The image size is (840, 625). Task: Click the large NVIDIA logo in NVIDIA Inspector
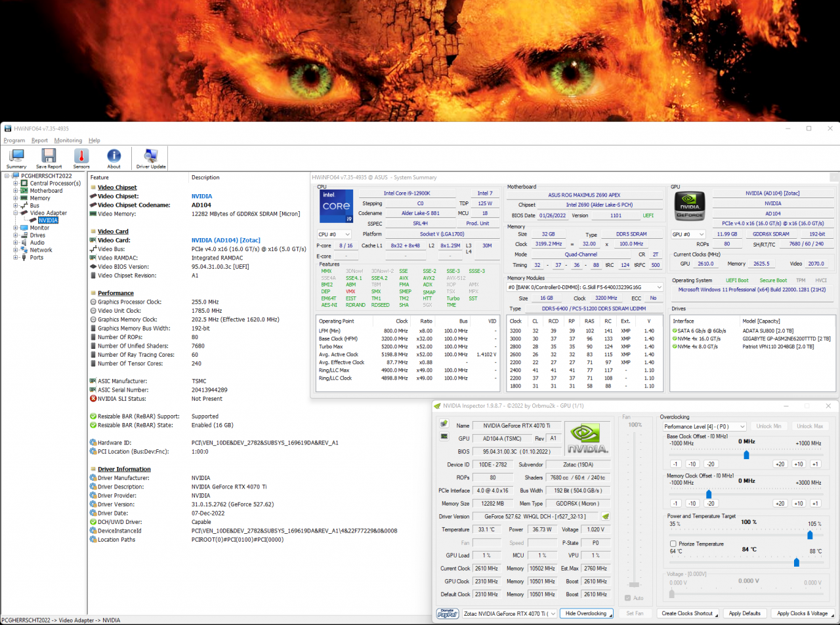(587, 439)
